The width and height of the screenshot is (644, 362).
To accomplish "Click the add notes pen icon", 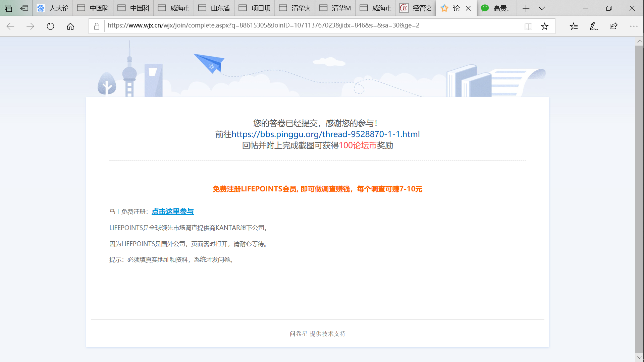I will 593,26.
